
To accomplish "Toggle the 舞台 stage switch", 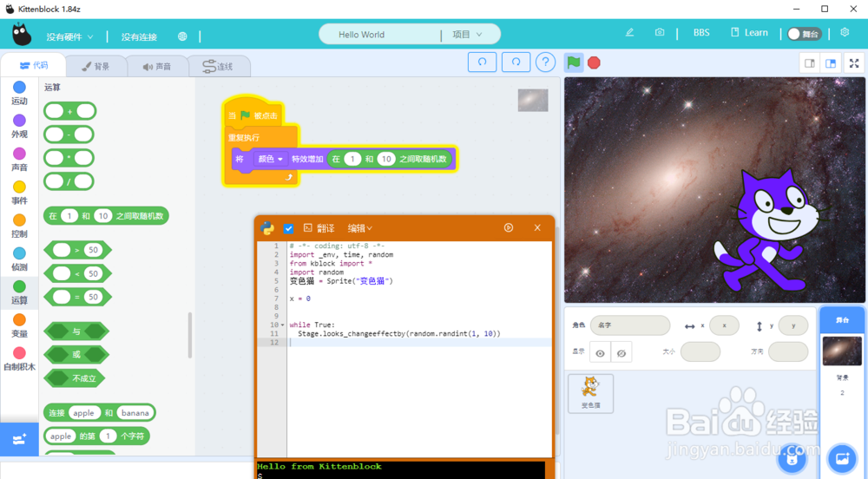I will pyautogui.click(x=804, y=34).
